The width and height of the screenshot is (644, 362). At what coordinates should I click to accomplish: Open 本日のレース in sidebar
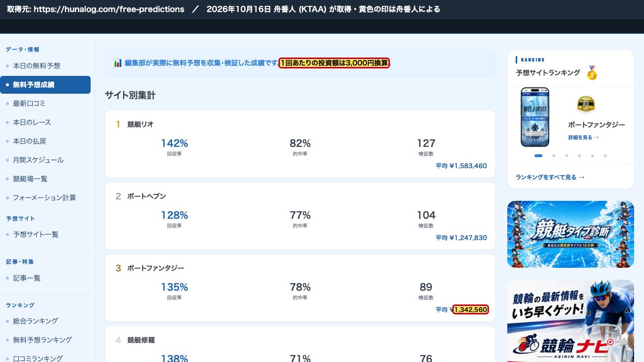pyautogui.click(x=32, y=122)
